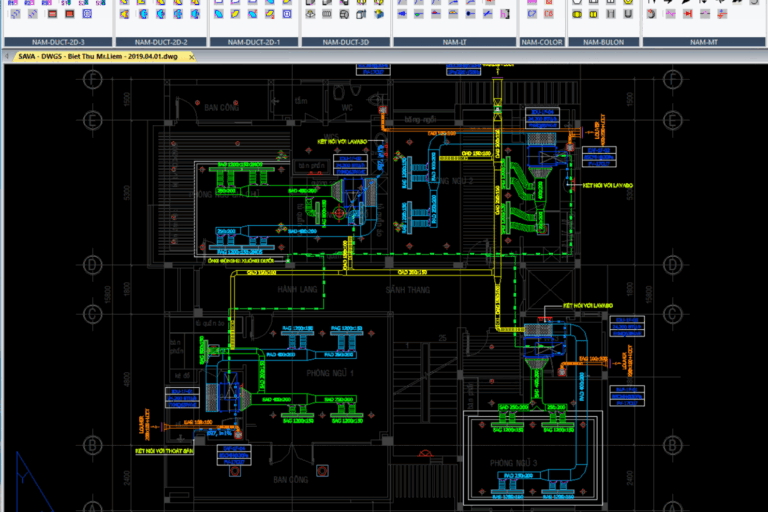Select the yellow duct elbow icon in NAM-DUCT-2D-2

(124, 14)
